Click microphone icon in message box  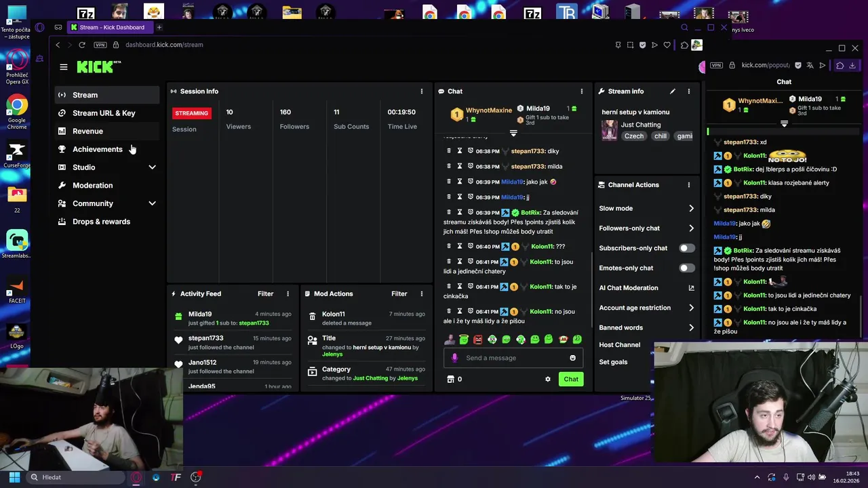(455, 358)
